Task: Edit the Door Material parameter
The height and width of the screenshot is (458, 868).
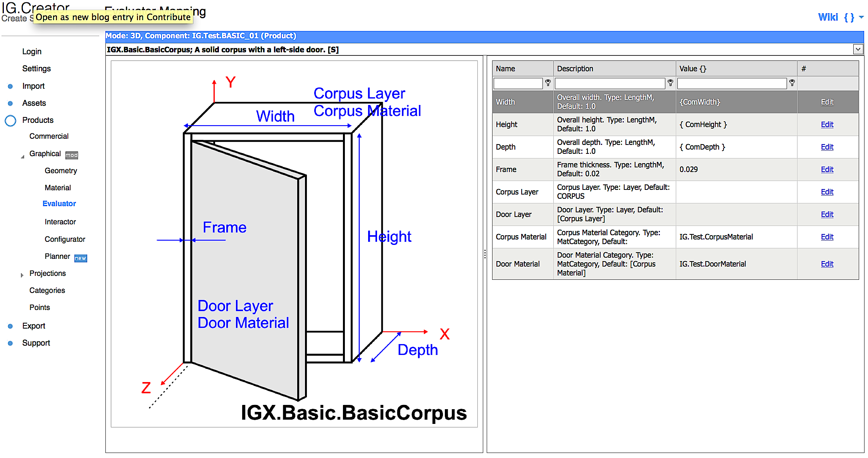Action: [x=827, y=264]
